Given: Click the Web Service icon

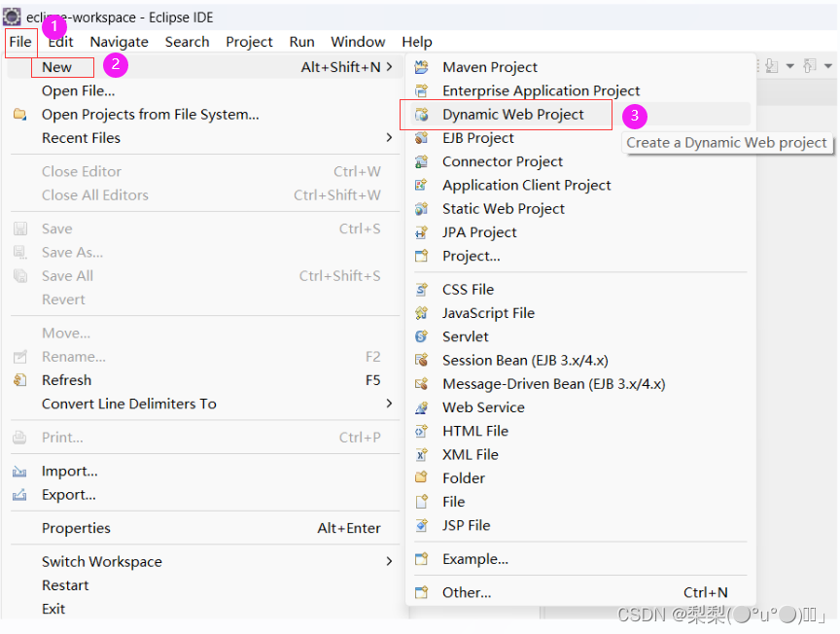Looking at the screenshot, I should [422, 407].
